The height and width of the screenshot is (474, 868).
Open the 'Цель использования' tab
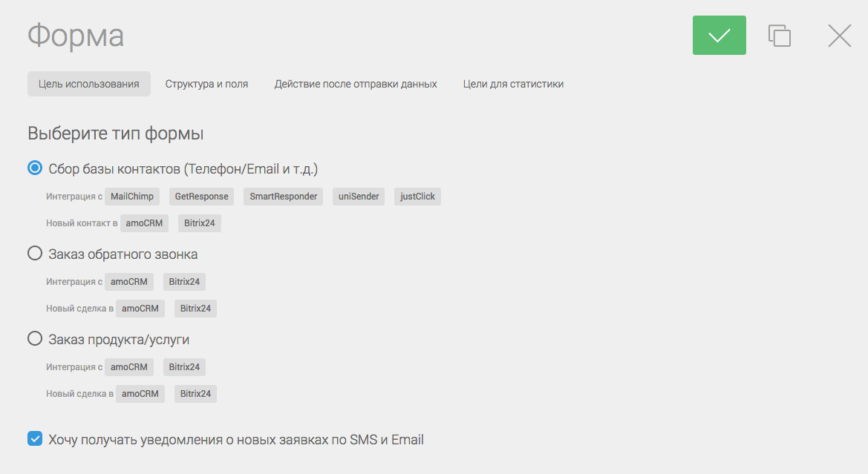tap(89, 84)
